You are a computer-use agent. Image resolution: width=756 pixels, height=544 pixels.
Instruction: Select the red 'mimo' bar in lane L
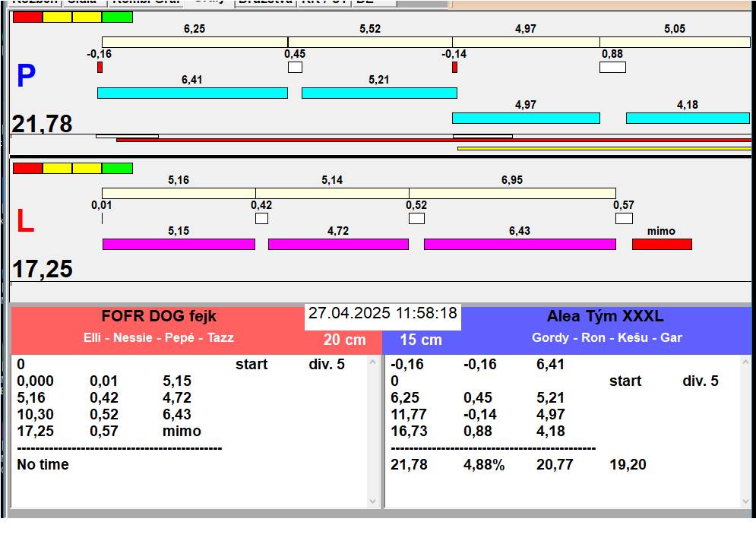[x=662, y=244]
